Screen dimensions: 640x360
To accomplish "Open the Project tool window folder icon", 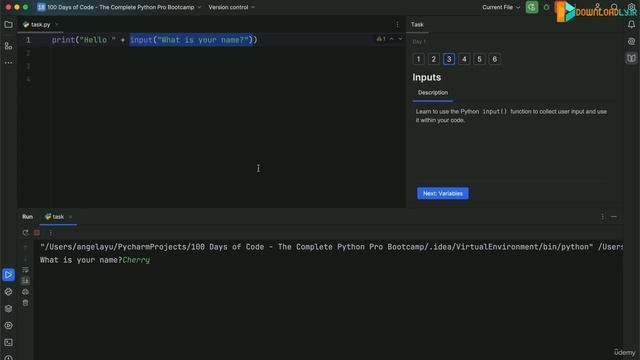I will [x=8, y=24].
